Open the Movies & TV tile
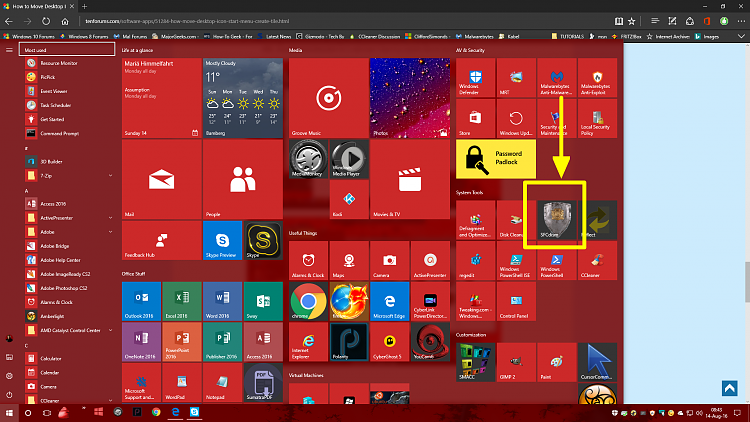Image resolution: width=750 pixels, height=422 pixels. (410, 179)
